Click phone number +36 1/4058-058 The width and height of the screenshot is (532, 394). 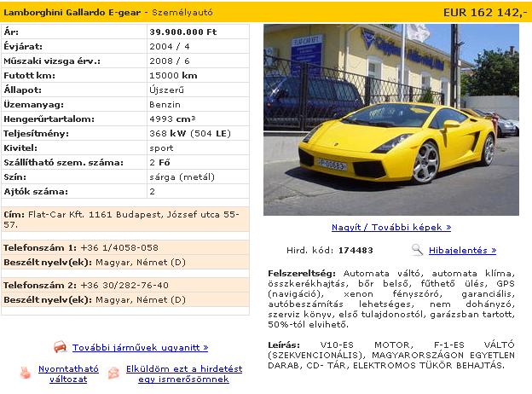tap(119, 247)
